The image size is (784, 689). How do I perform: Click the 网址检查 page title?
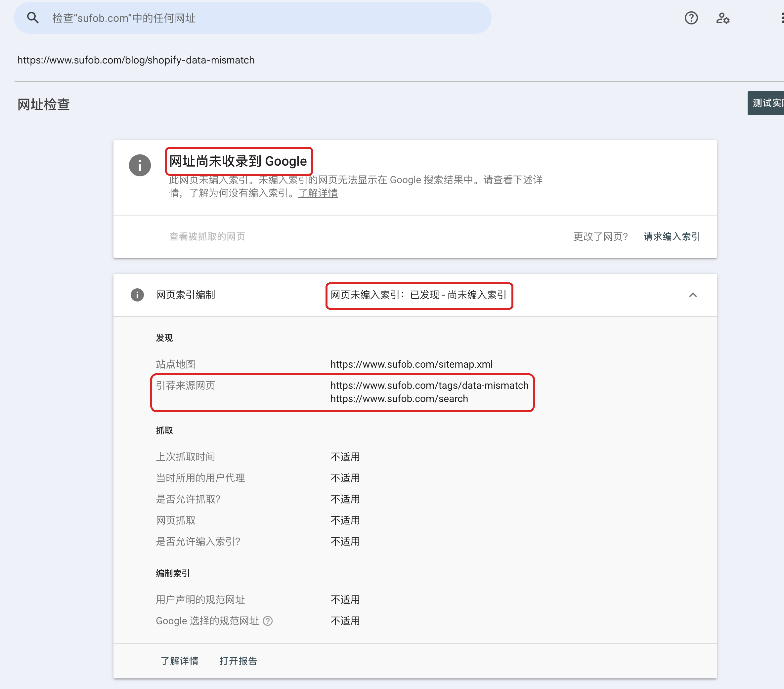click(x=43, y=104)
